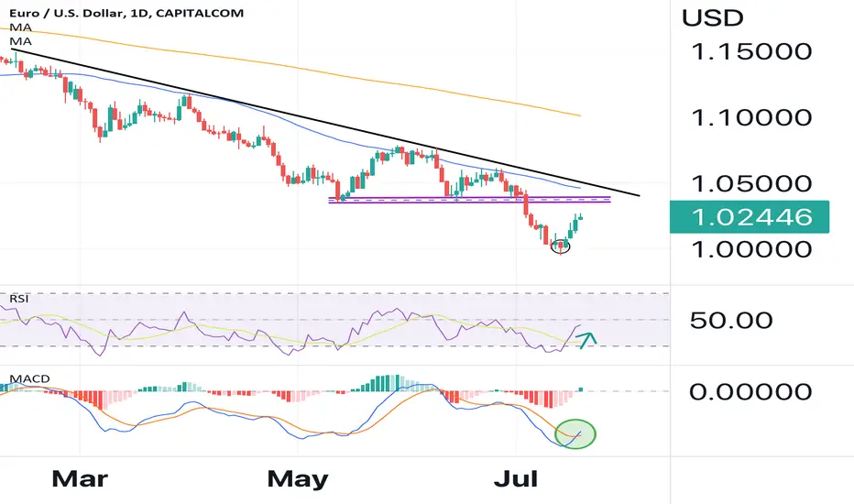Select the second MA indicator label

click(x=20, y=41)
